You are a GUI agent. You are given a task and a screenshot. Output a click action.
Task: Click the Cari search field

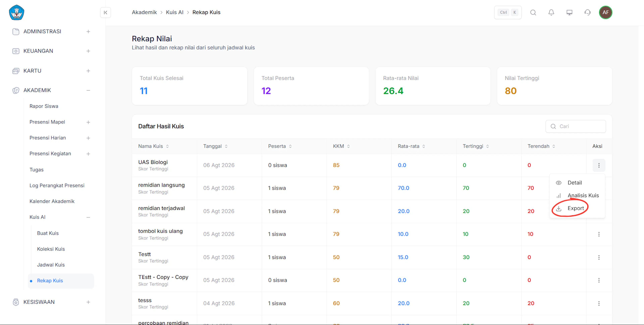pos(576,127)
